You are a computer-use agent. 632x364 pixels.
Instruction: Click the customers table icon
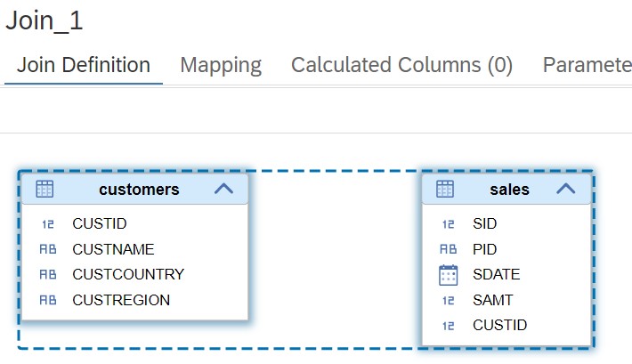[x=45, y=189]
